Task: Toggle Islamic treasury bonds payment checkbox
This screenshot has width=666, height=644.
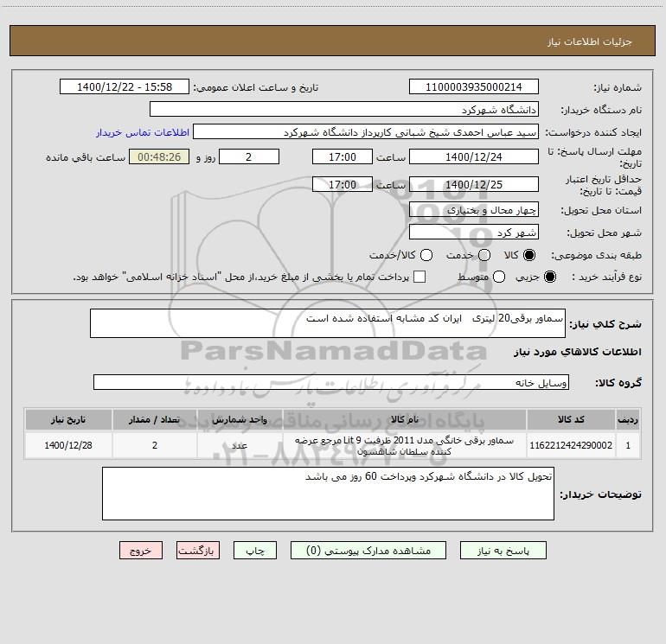Action: 419,277
